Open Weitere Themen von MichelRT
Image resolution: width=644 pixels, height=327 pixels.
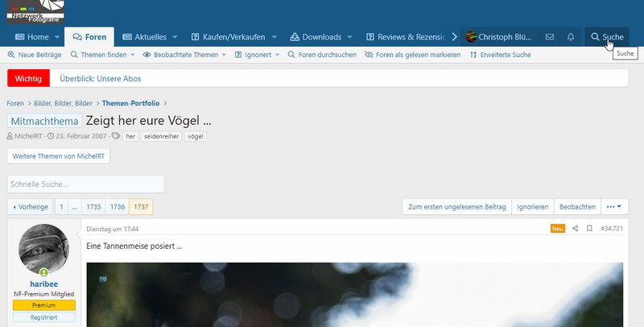[58, 156]
